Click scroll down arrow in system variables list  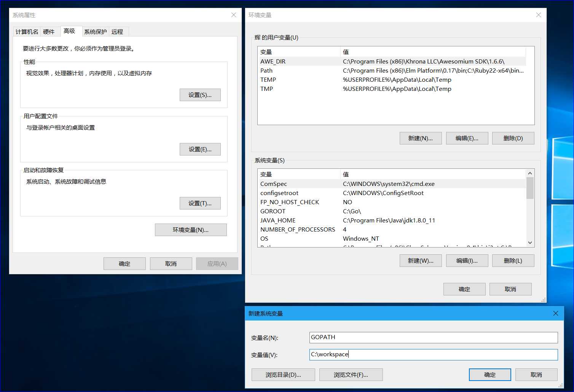530,243
